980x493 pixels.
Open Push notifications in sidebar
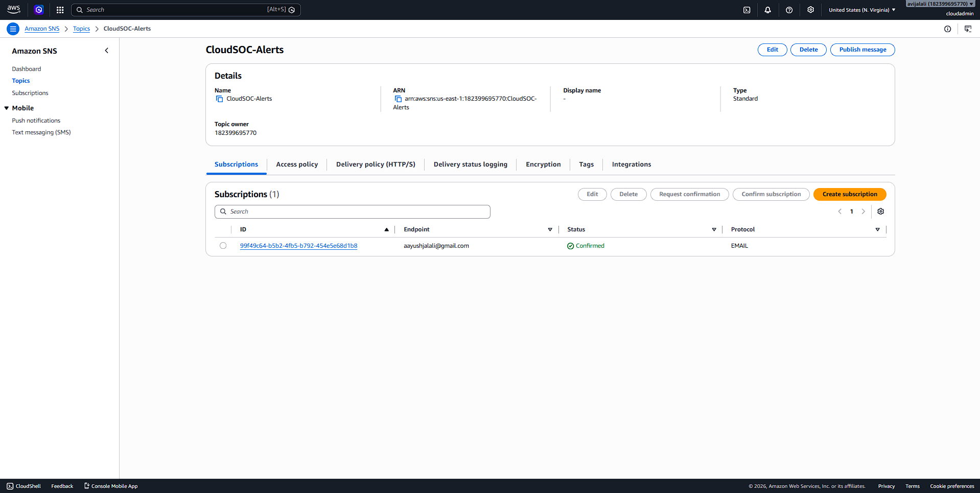click(x=36, y=121)
